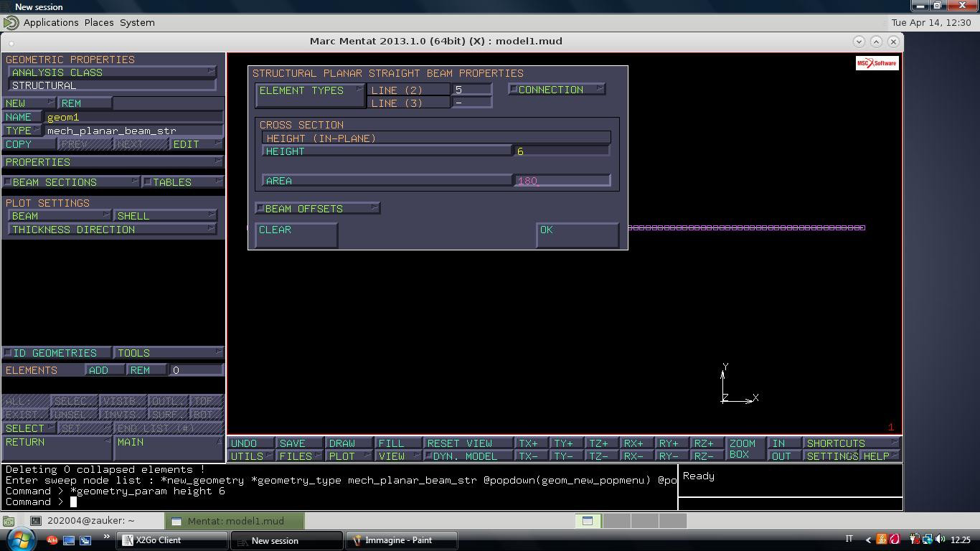The height and width of the screenshot is (551, 980).
Task: Click the CLEAR button
Action: (x=296, y=235)
